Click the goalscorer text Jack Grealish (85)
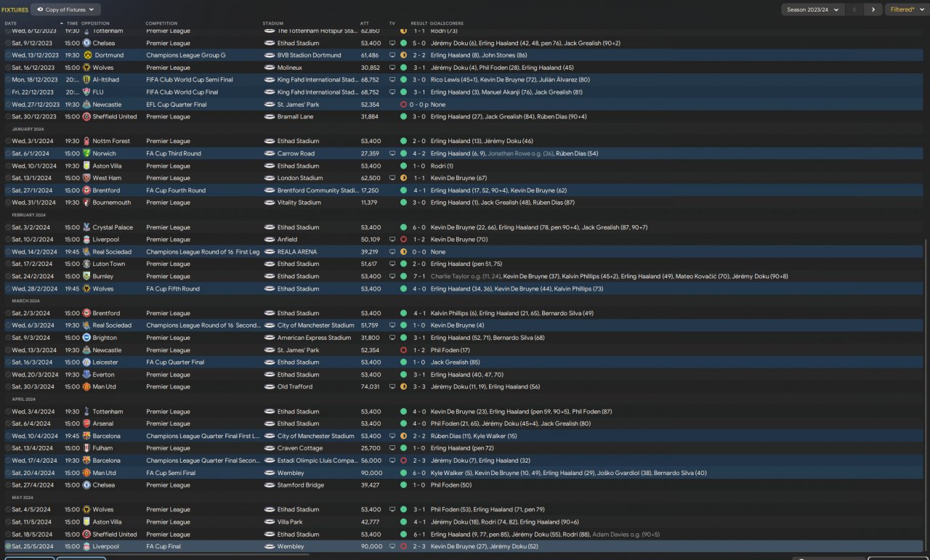Viewport: 930px width, 560px height. click(455, 362)
